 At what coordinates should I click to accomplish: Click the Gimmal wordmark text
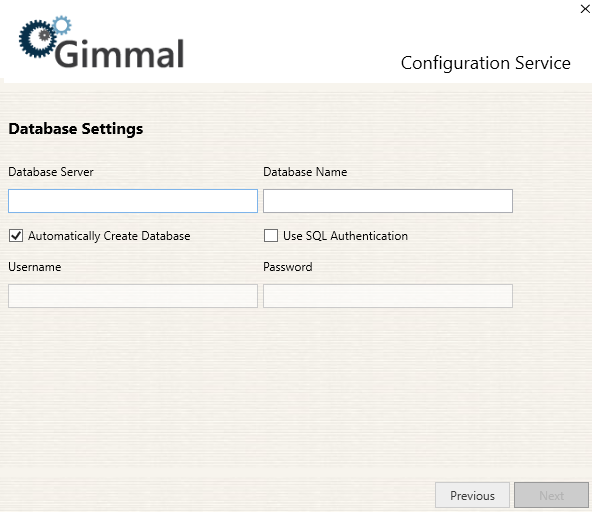click(x=119, y=54)
